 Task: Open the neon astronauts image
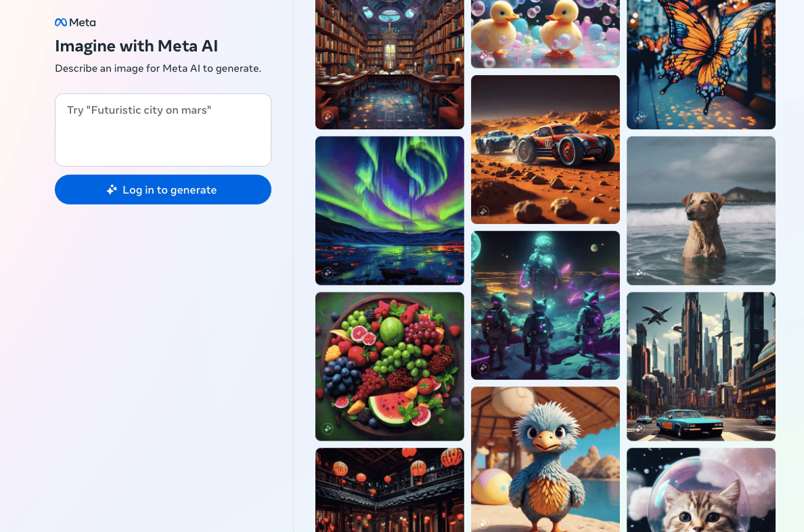(x=545, y=305)
